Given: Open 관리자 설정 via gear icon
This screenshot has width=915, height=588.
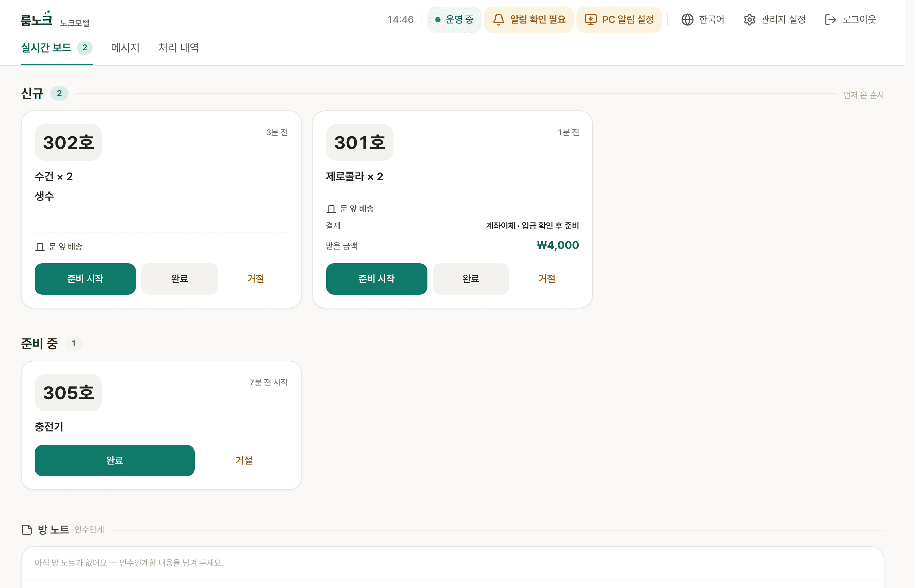Looking at the screenshot, I should click(749, 20).
